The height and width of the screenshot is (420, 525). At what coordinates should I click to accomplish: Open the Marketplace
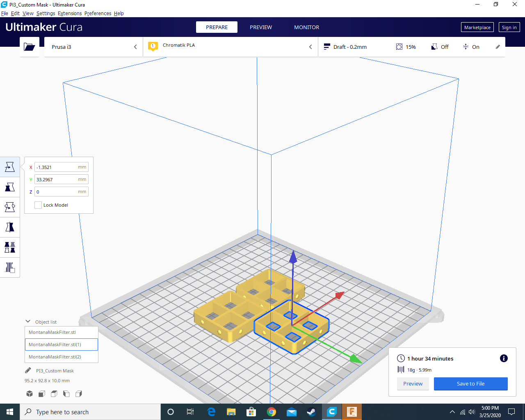tap(477, 27)
